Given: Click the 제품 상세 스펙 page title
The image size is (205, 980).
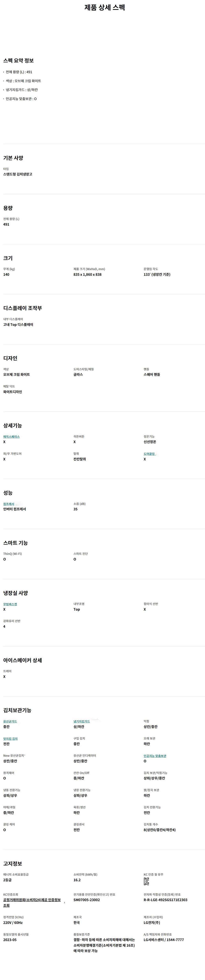Looking at the screenshot, I should pyautogui.click(x=104, y=8).
